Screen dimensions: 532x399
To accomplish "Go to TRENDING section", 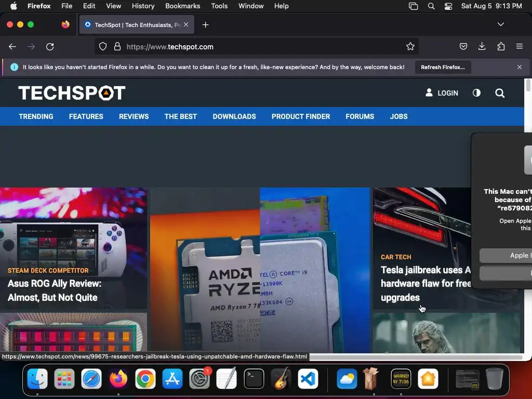I will (36, 116).
